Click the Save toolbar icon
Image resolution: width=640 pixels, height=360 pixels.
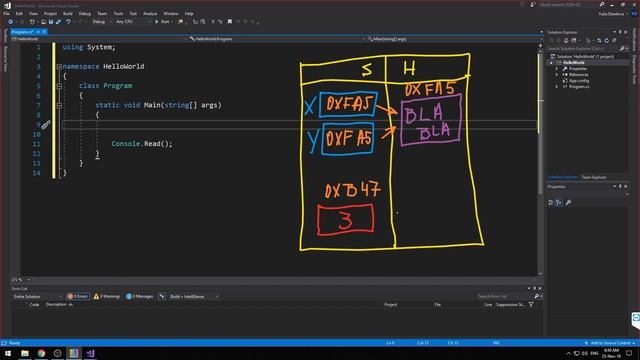click(x=51, y=22)
